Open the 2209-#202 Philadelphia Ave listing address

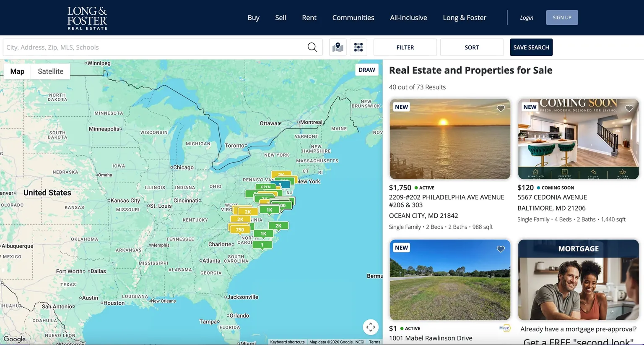pos(447,201)
